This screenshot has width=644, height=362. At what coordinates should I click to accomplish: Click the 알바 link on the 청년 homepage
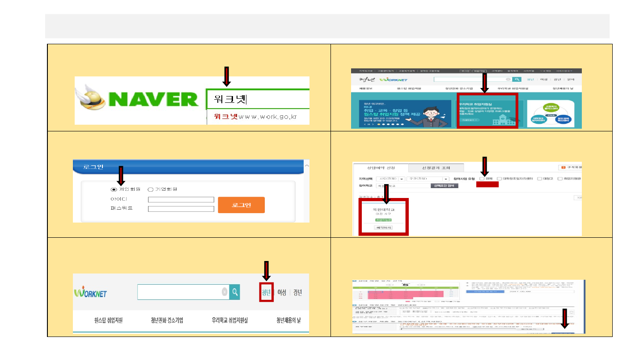pyautogui.click(x=571, y=80)
